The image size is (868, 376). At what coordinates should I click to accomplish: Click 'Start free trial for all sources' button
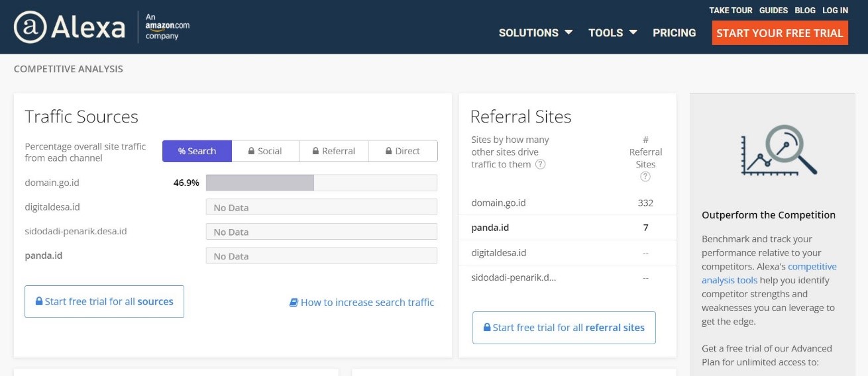(104, 301)
